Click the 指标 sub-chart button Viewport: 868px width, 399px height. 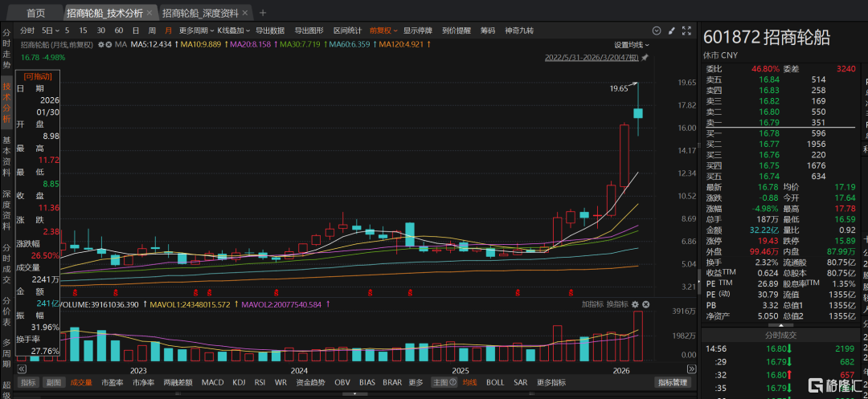click(x=27, y=382)
